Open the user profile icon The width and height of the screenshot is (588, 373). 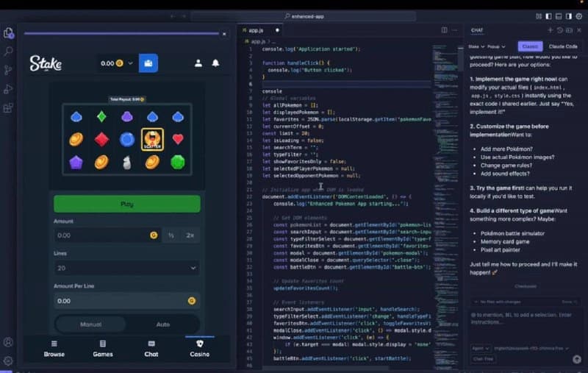(x=198, y=63)
